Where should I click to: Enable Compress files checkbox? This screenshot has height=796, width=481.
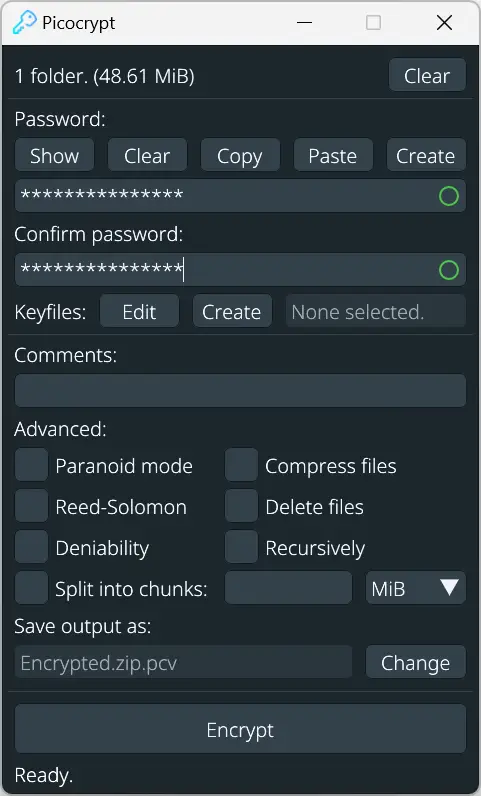(x=241, y=465)
